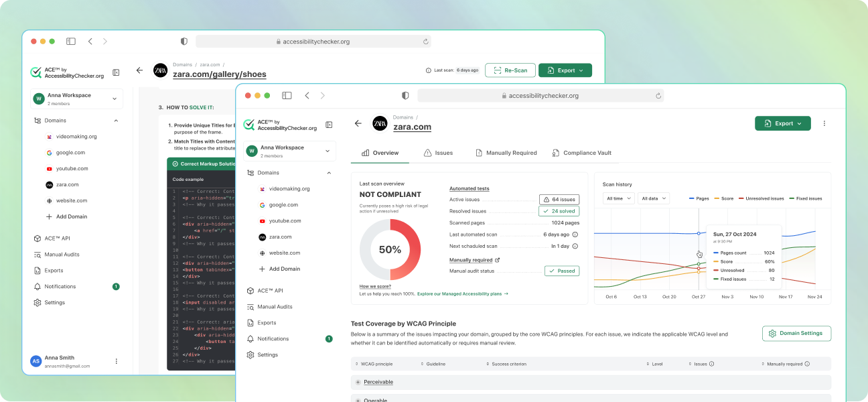Select youtube.com domain in front window sidebar

tap(279, 220)
